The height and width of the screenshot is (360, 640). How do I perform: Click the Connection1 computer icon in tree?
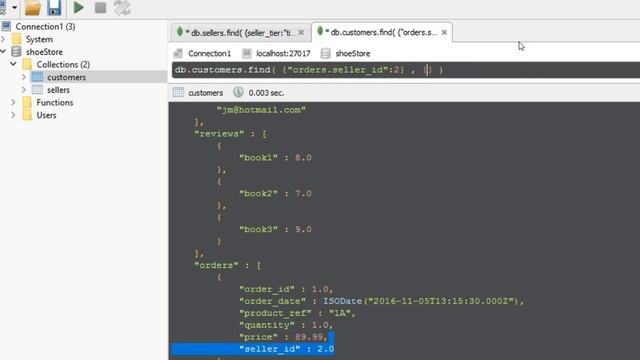[6, 26]
